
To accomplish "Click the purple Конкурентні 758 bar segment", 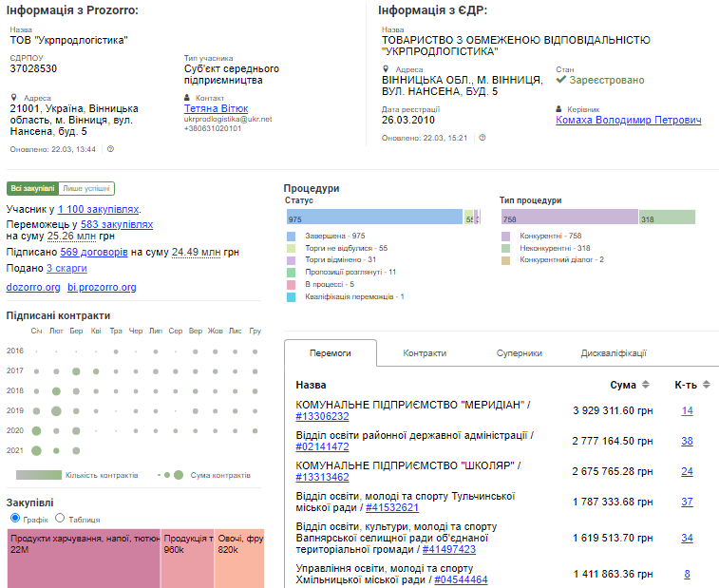I will coord(570,217).
